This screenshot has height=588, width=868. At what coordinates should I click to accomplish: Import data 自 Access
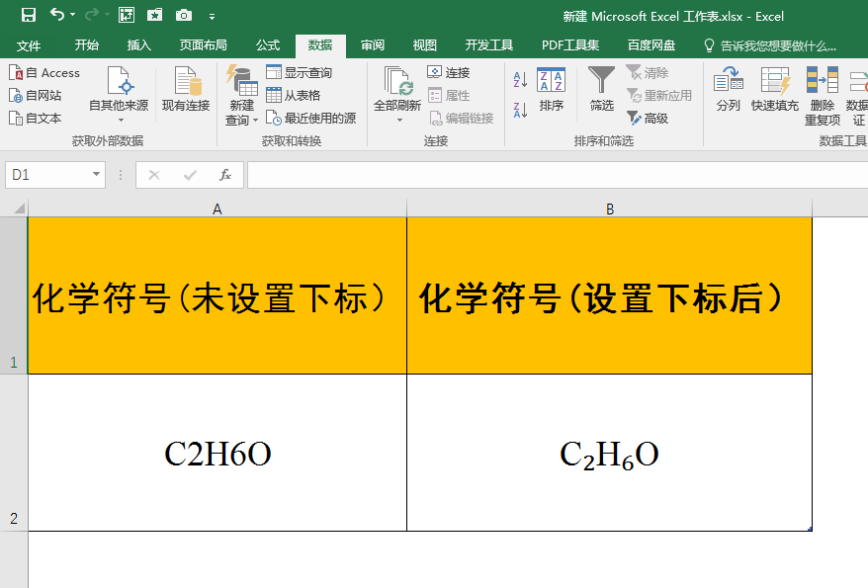tap(44, 73)
